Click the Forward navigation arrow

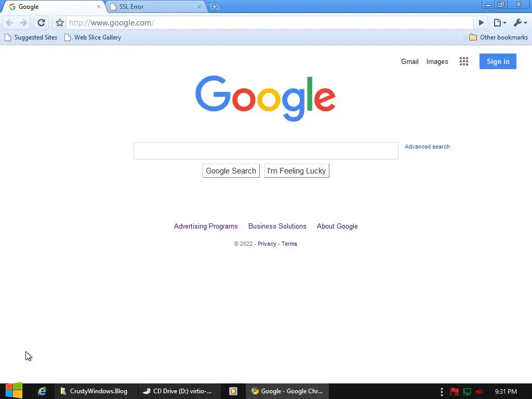[x=23, y=23]
